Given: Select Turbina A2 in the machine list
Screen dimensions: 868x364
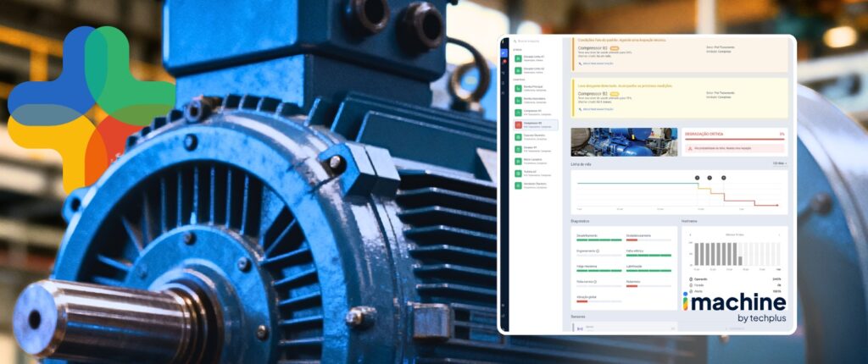Looking at the screenshot, I should (536, 174).
